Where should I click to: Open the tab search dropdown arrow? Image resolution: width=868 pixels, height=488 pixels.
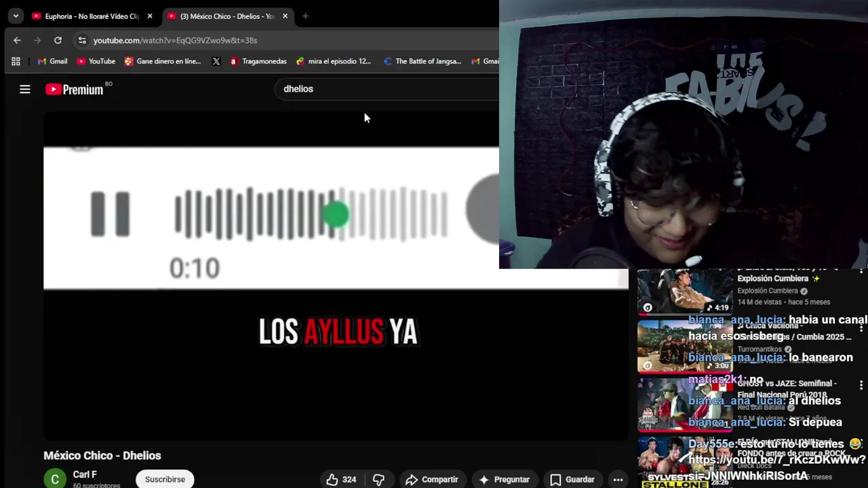(15, 16)
